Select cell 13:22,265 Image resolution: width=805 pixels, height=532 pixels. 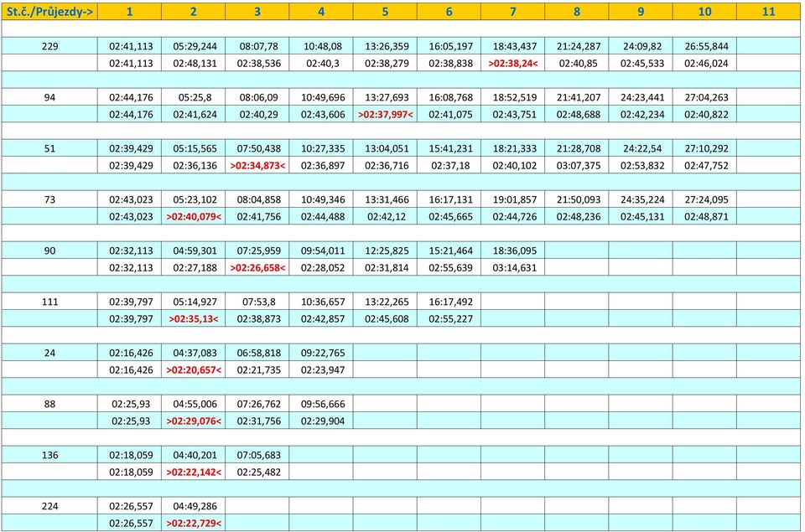pos(387,302)
